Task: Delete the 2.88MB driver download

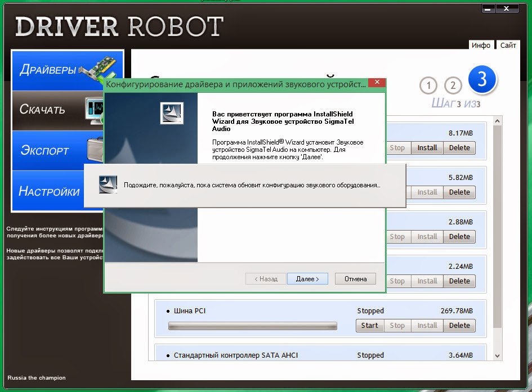Action: [459, 236]
